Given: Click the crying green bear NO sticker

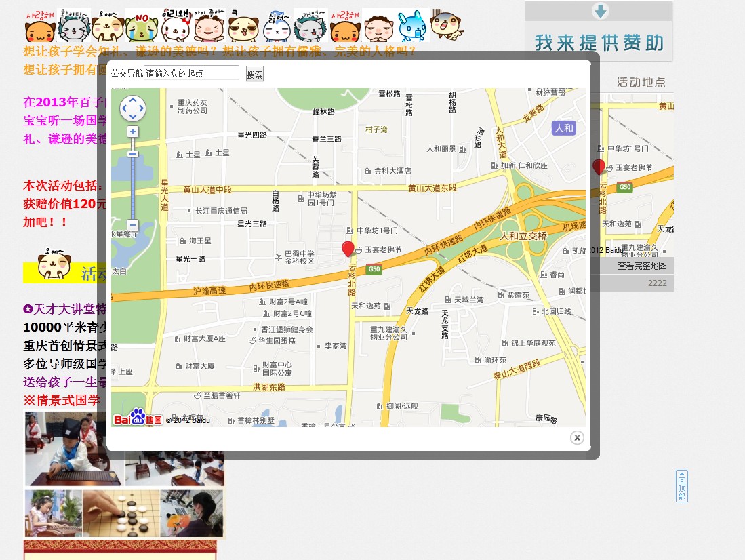Looking at the screenshot, I should point(142,26).
